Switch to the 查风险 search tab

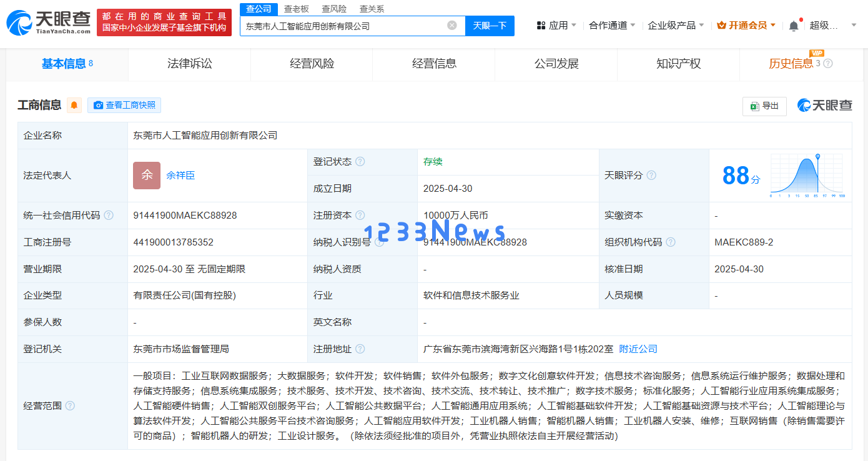[x=334, y=9]
